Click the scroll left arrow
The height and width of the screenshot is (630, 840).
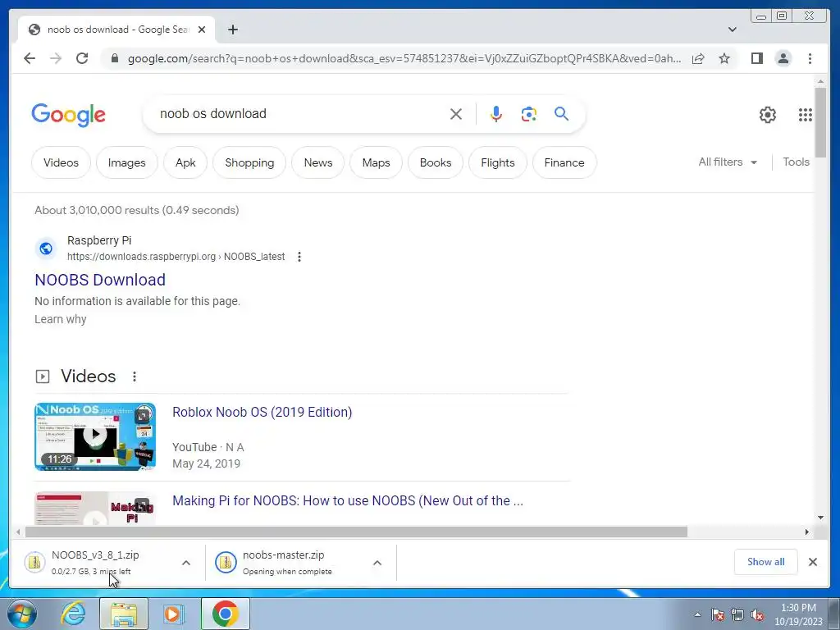(18, 532)
